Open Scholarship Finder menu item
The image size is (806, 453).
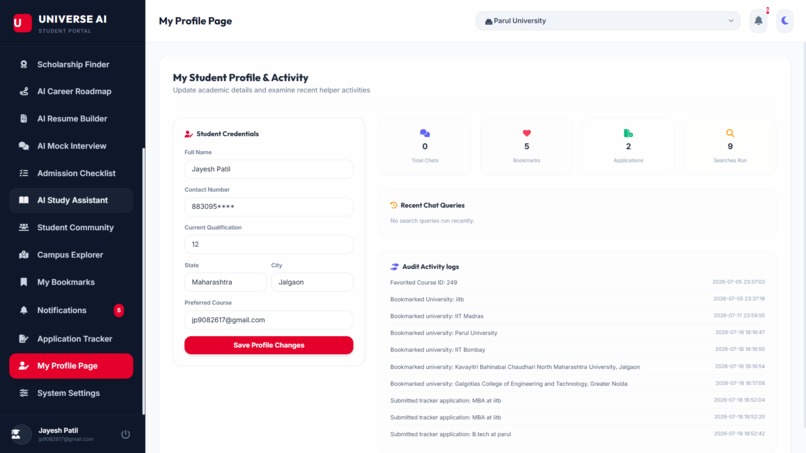(71, 64)
